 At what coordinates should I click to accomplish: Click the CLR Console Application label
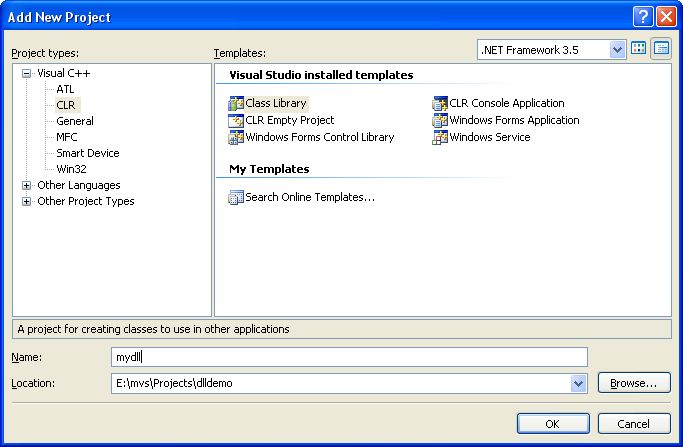pos(507,103)
